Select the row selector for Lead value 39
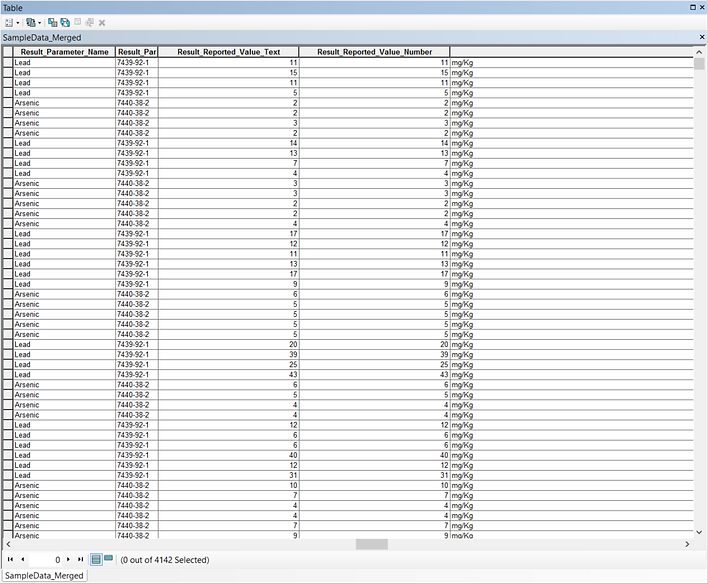The width and height of the screenshot is (708, 584). coord(8,355)
